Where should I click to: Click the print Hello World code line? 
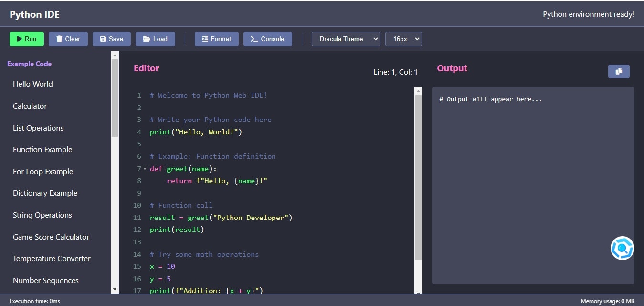[196, 132]
